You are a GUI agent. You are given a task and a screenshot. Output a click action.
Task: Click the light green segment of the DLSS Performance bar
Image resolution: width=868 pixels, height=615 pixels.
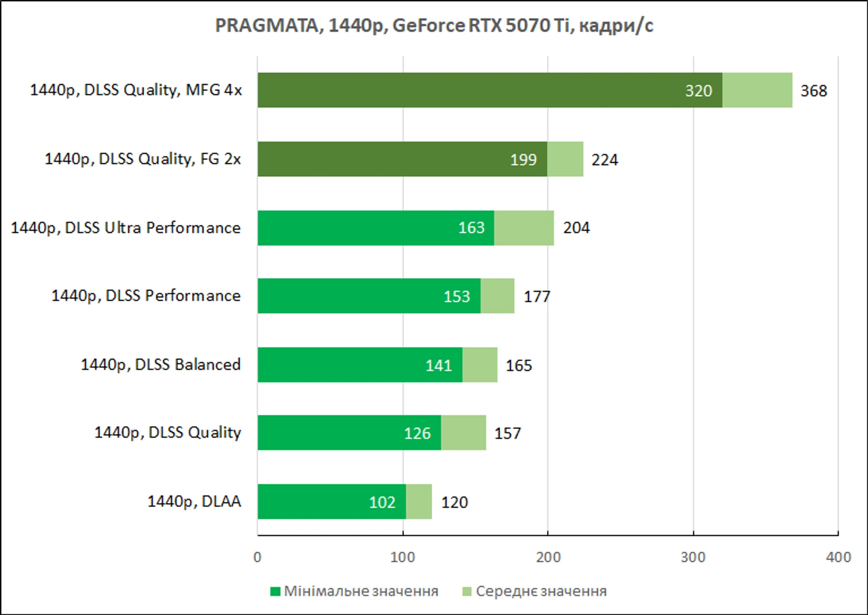[497, 296]
